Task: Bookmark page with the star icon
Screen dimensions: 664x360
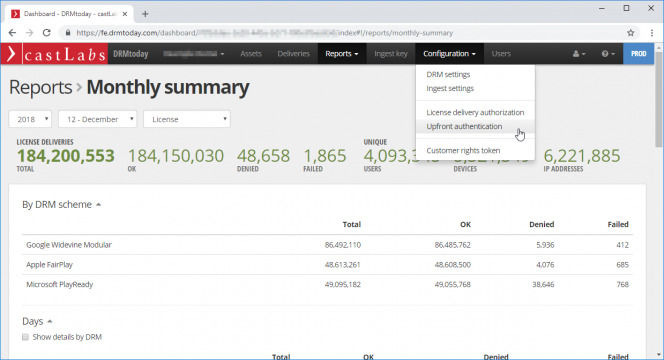Action: click(631, 33)
